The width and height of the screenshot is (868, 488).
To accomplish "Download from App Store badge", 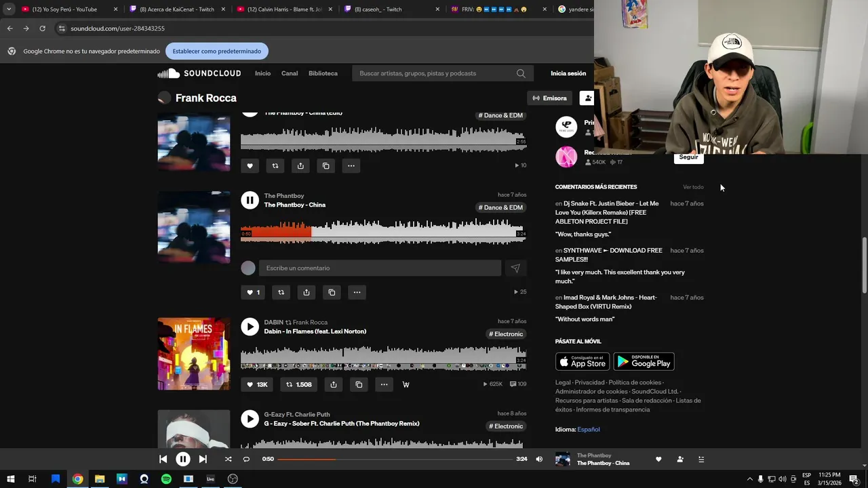I will (583, 362).
